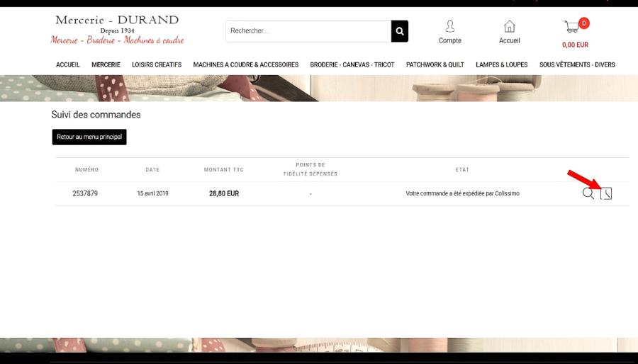Click the cart item count badge

click(584, 23)
